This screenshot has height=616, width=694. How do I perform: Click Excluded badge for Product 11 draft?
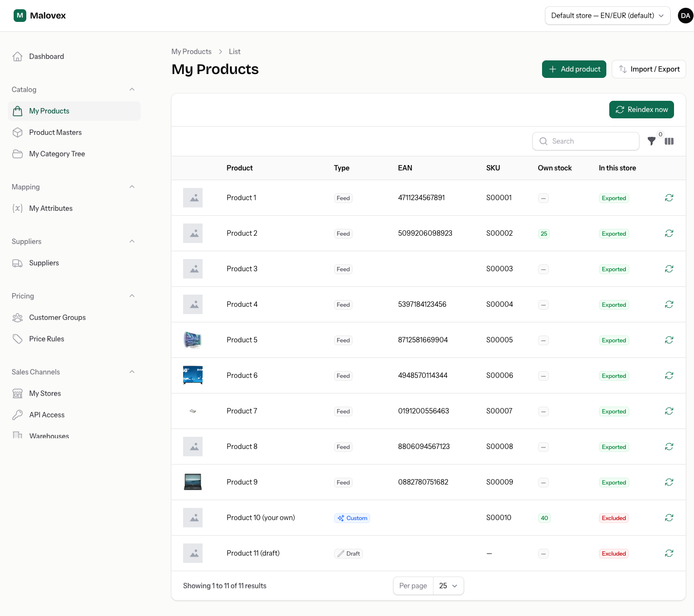[x=614, y=554]
